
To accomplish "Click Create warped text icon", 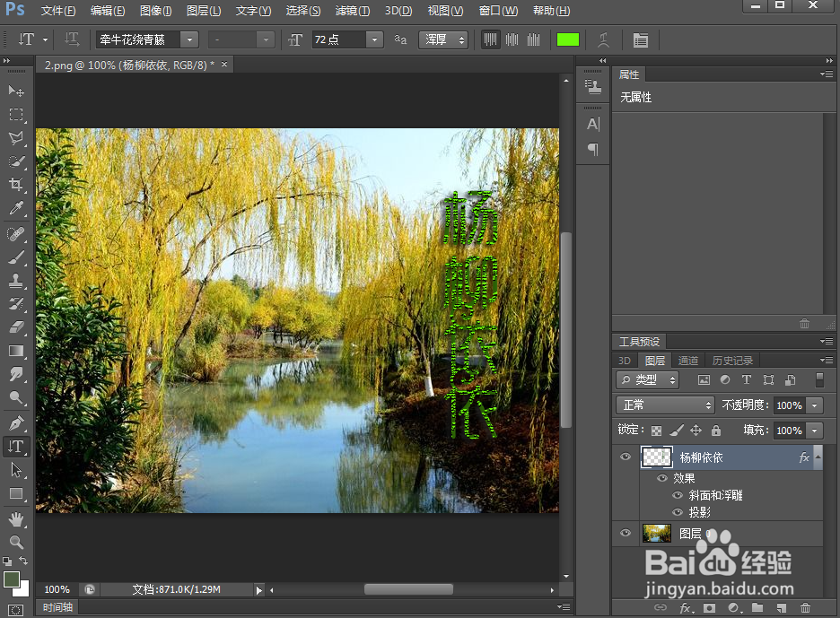I will coord(604,39).
